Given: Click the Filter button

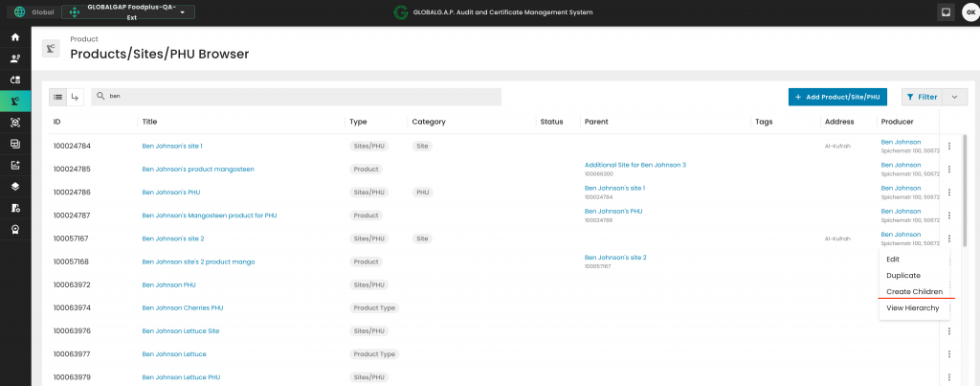Looking at the screenshot, I should pos(921,97).
